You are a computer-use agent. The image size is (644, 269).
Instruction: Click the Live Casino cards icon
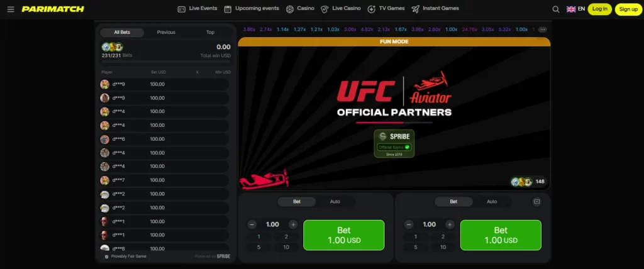click(325, 9)
